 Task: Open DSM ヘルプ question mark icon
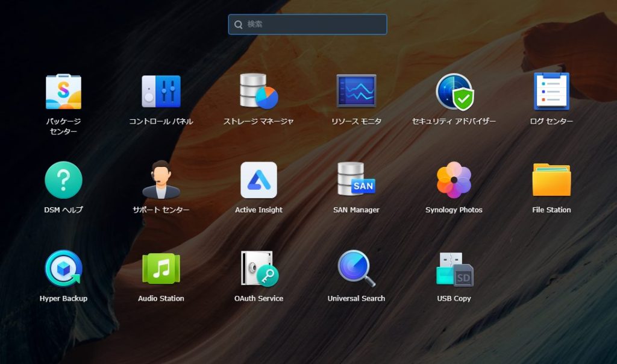coord(63,180)
